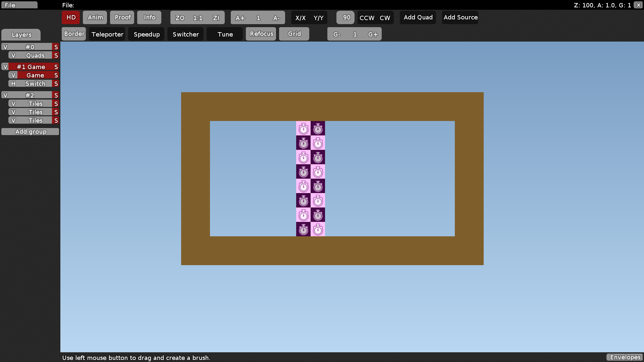This screenshot has width=644, height=362.
Task: Expand the #0 group
Action: (x=5, y=47)
